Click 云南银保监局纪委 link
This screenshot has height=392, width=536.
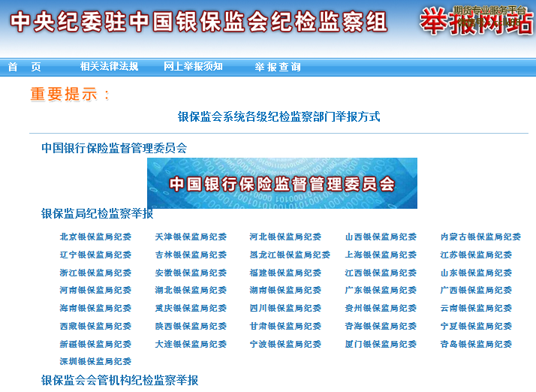click(476, 308)
